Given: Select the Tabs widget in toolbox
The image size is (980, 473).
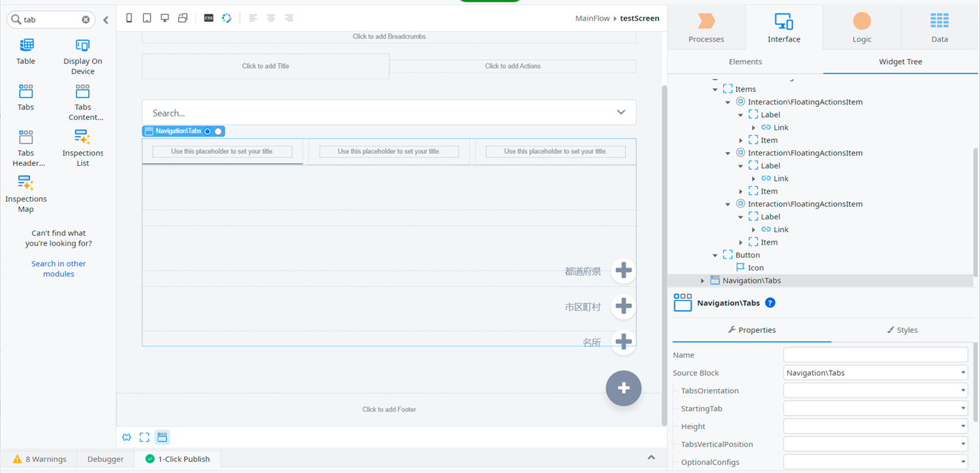Looking at the screenshot, I should coord(26,97).
